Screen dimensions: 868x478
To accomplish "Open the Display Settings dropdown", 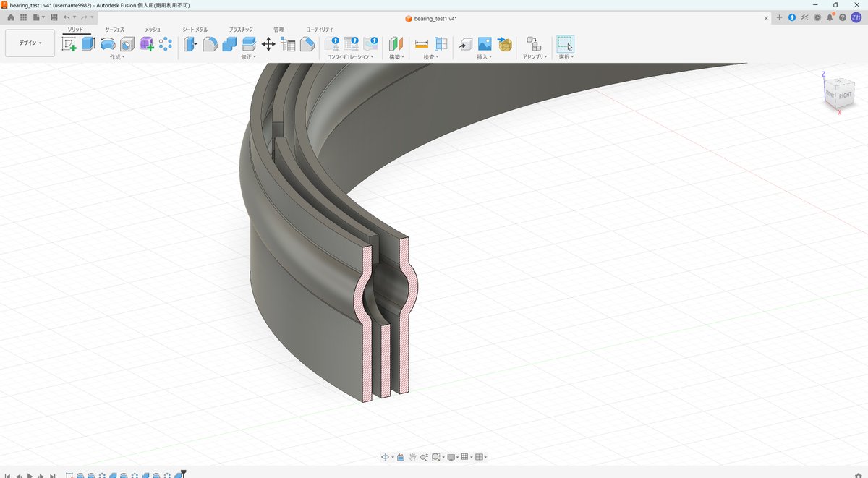I will [453, 457].
